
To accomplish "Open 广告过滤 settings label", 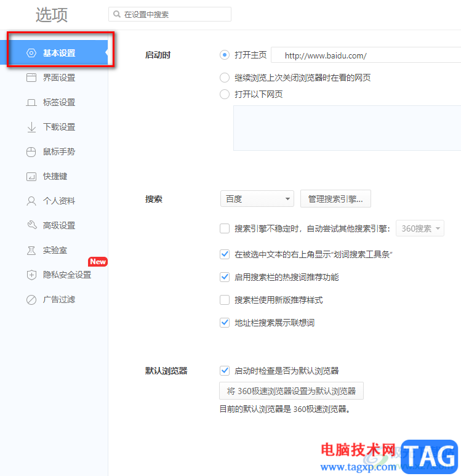I will (x=59, y=300).
